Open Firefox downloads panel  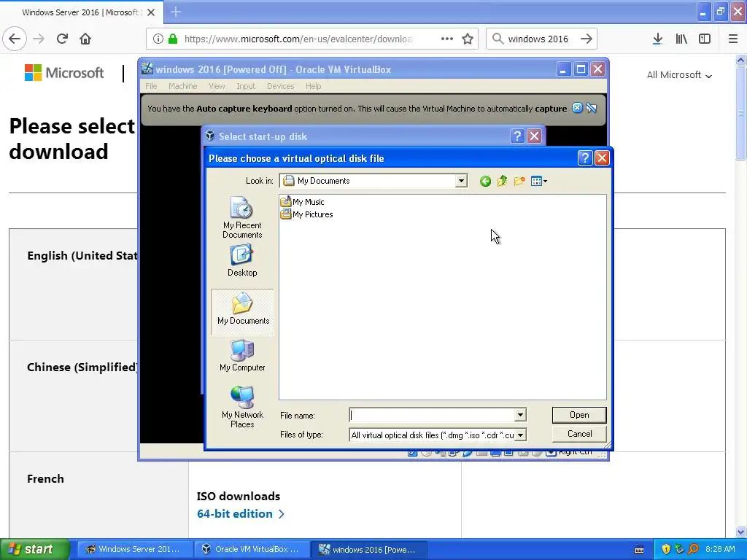click(657, 39)
